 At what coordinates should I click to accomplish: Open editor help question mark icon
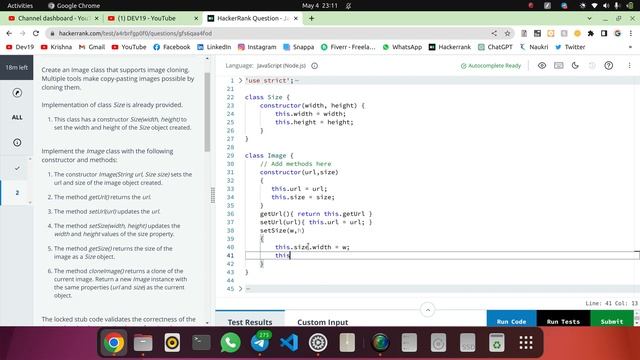click(x=609, y=65)
